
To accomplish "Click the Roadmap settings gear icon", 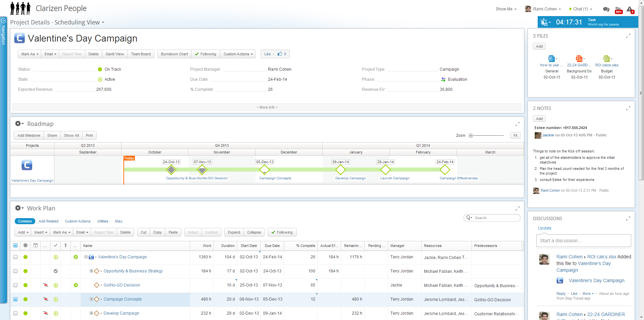I will (18, 124).
